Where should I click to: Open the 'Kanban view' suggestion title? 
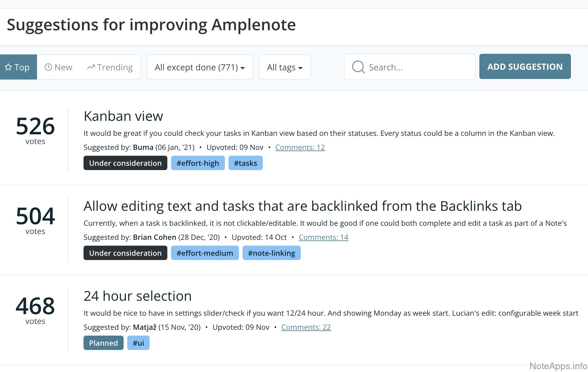coord(123,116)
